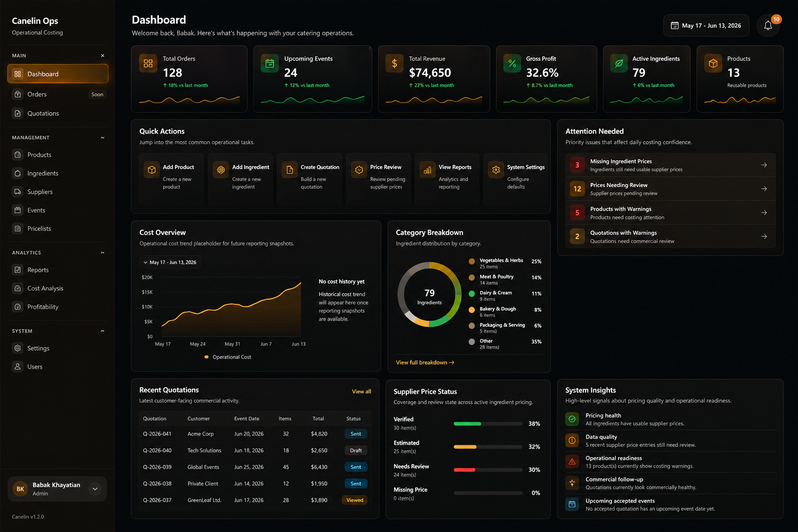Open Events in the sidebar
Viewport: 798px width, 532px height.
58,210
